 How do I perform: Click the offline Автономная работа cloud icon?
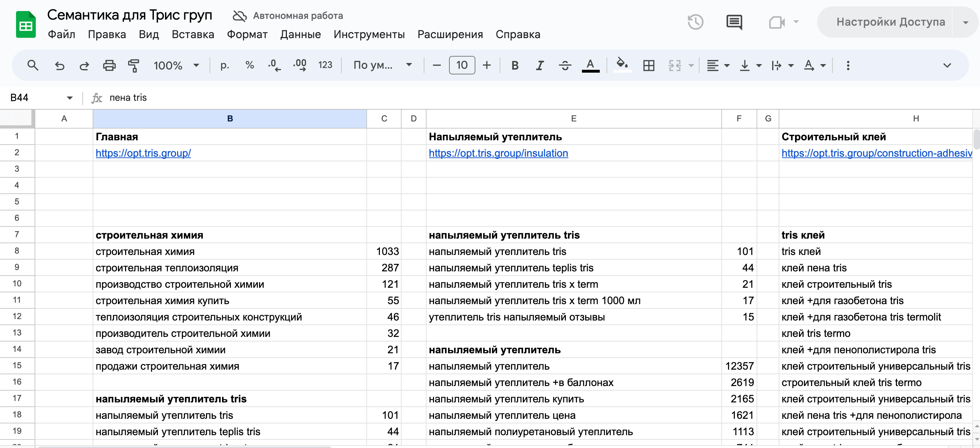pos(240,16)
